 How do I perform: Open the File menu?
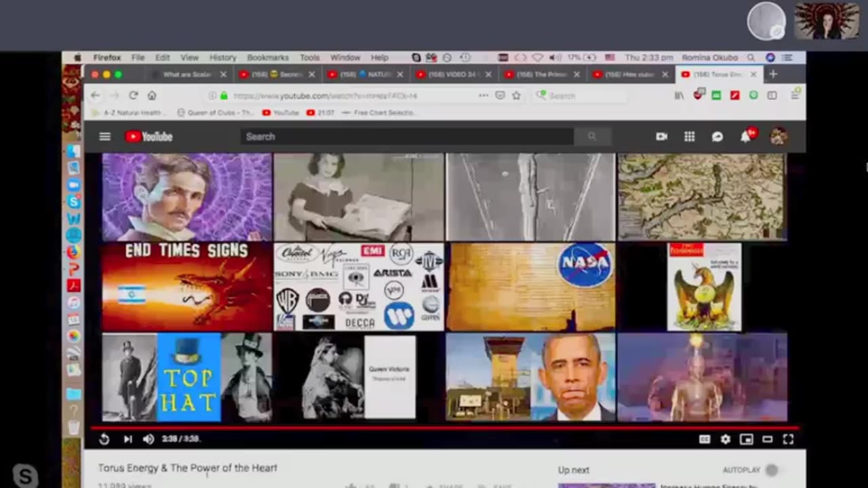(138, 58)
